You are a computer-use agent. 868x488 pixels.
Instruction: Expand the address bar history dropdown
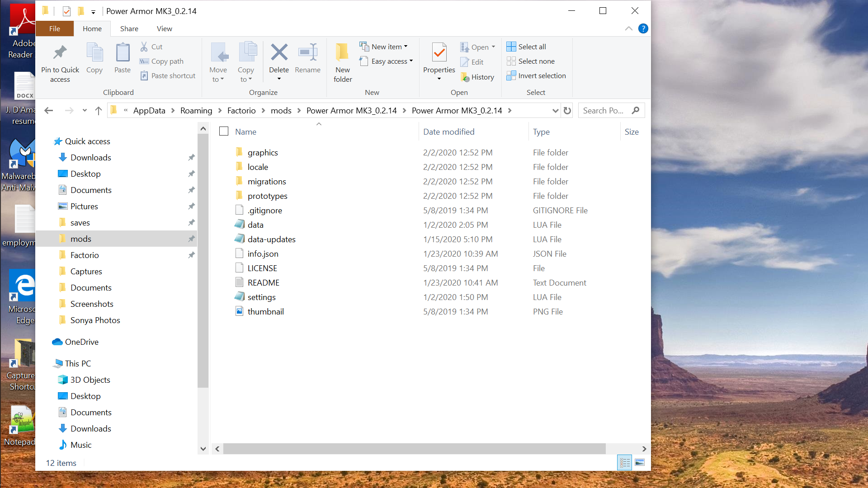pos(556,110)
